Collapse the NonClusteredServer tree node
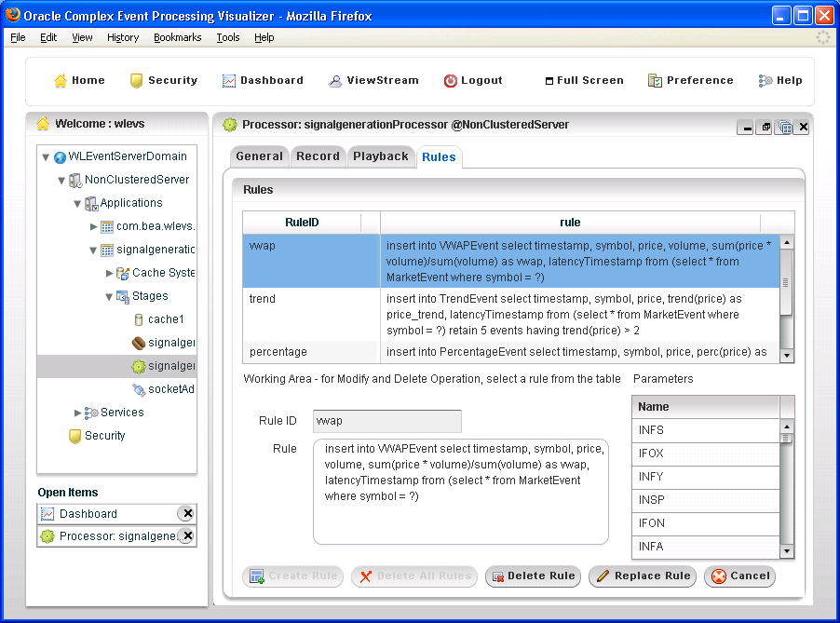840x623 pixels. coord(61,181)
